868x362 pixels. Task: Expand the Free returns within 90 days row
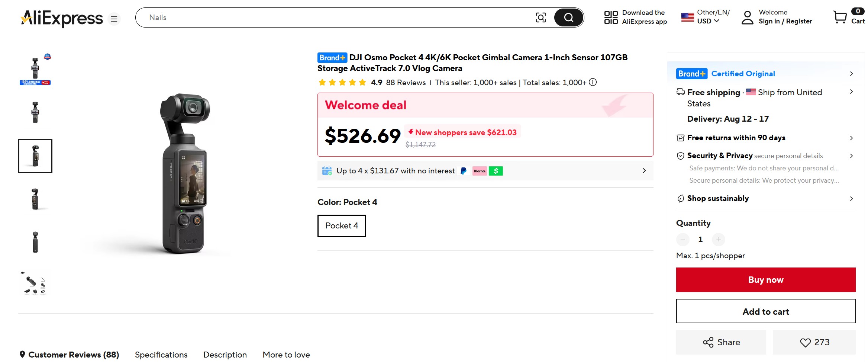tap(766, 138)
